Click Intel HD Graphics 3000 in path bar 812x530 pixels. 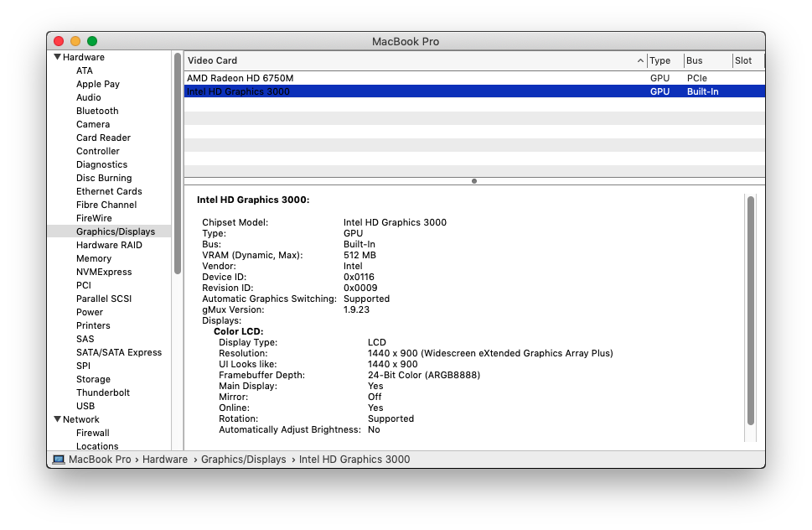click(354, 460)
